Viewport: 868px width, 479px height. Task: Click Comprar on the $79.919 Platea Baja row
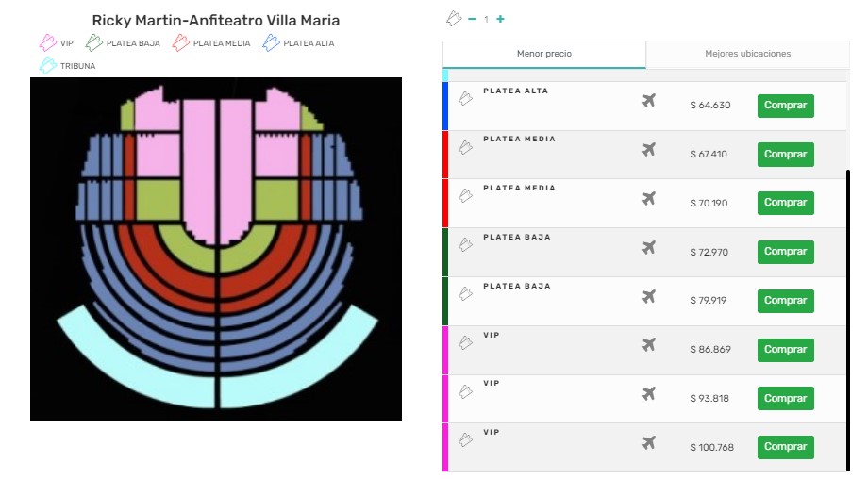click(785, 301)
